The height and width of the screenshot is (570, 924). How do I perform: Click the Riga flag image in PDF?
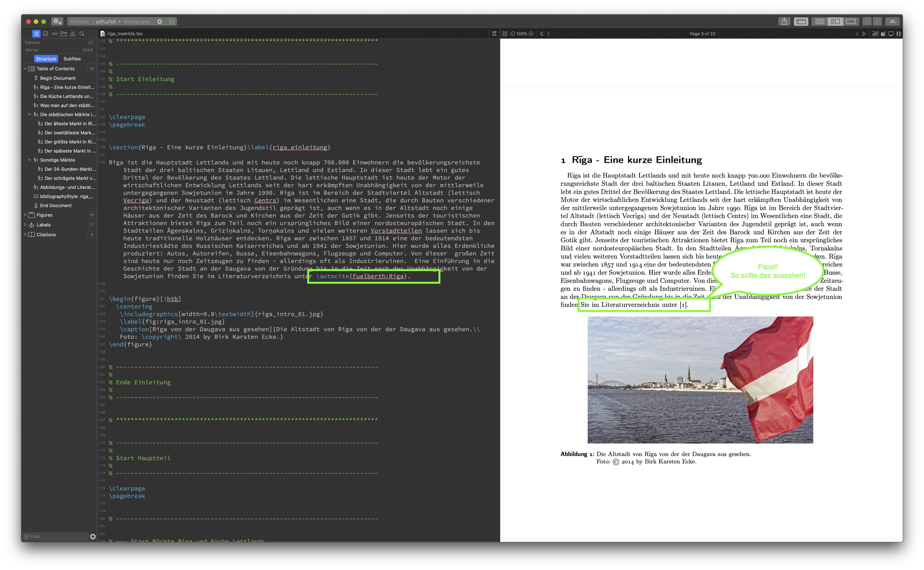coord(700,380)
